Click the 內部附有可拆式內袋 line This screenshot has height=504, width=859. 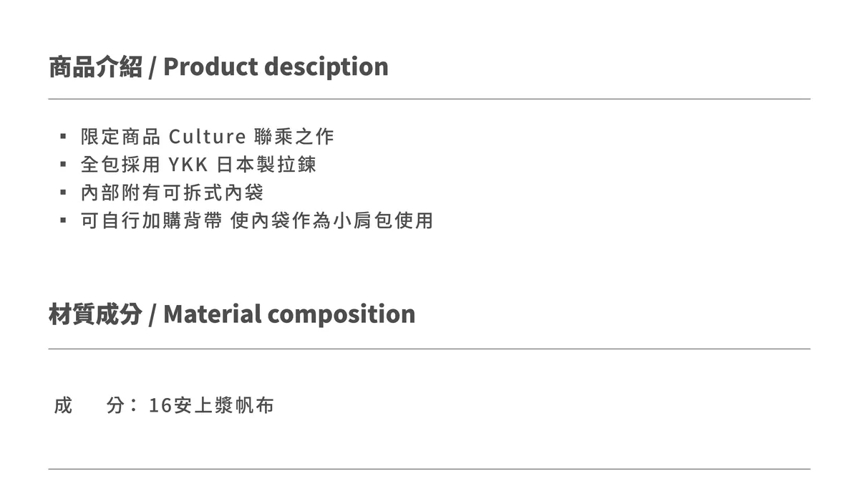pos(172,193)
